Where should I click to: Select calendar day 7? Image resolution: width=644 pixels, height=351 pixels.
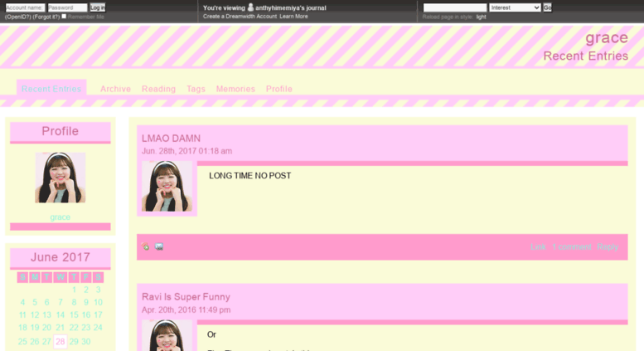pos(61,303)
